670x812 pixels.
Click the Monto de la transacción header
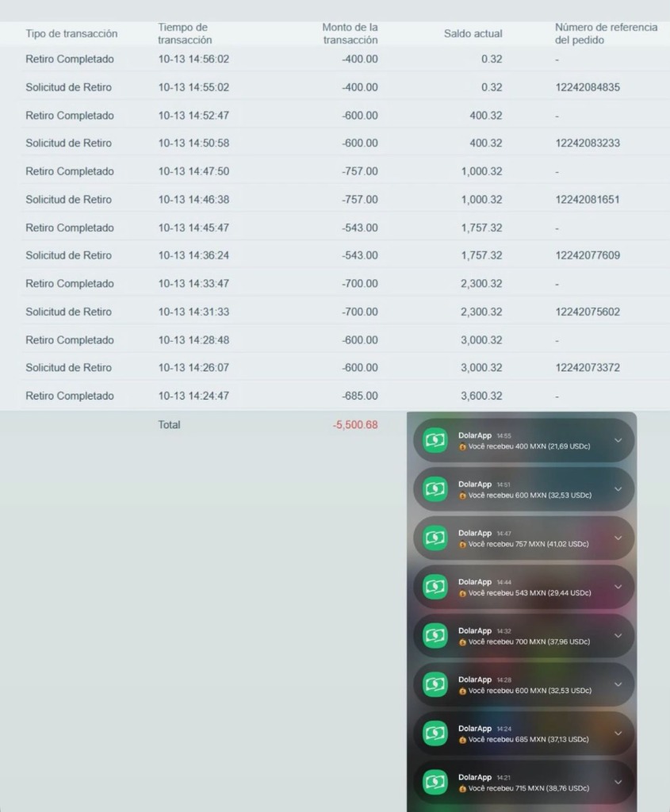coord(350,33)
